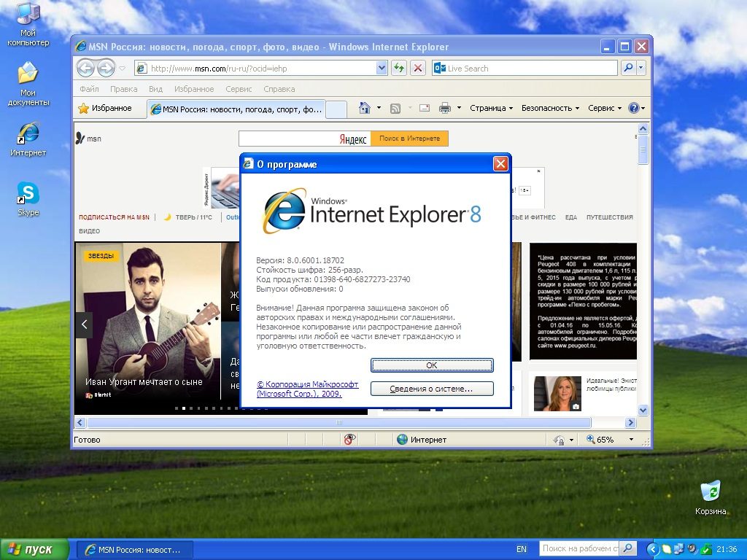This screenshot has height=560, width=747.
Task: Click the horizontal scrollbar right arrow
Action: tap(630, 422)
